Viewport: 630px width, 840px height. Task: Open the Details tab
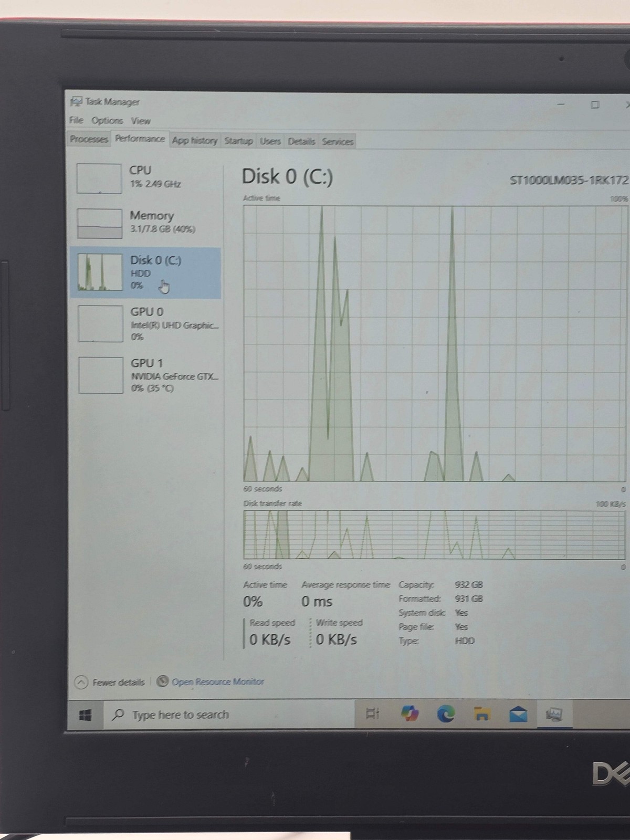301,141
